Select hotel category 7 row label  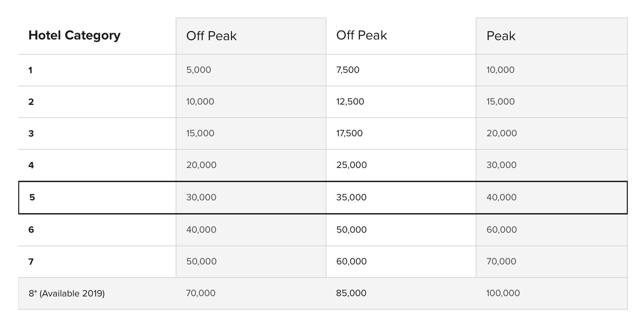(x=31, y=262)
